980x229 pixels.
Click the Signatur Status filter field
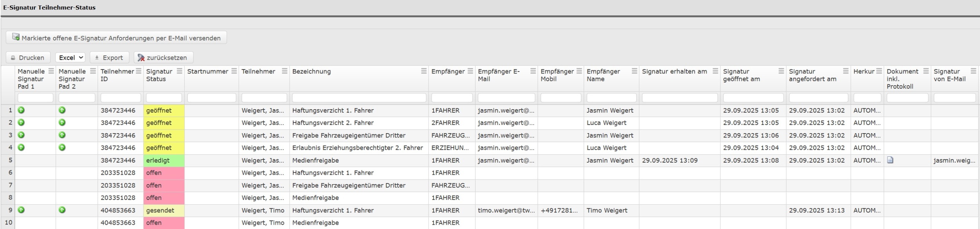pos(163,98)
